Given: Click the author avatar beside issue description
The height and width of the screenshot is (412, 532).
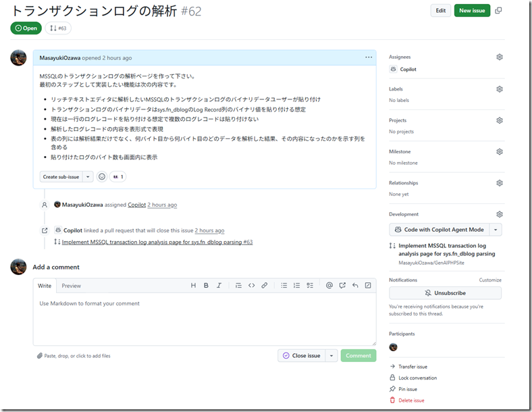Looking at the screenshot, I should pyautogui.click(x=18, y=57).
